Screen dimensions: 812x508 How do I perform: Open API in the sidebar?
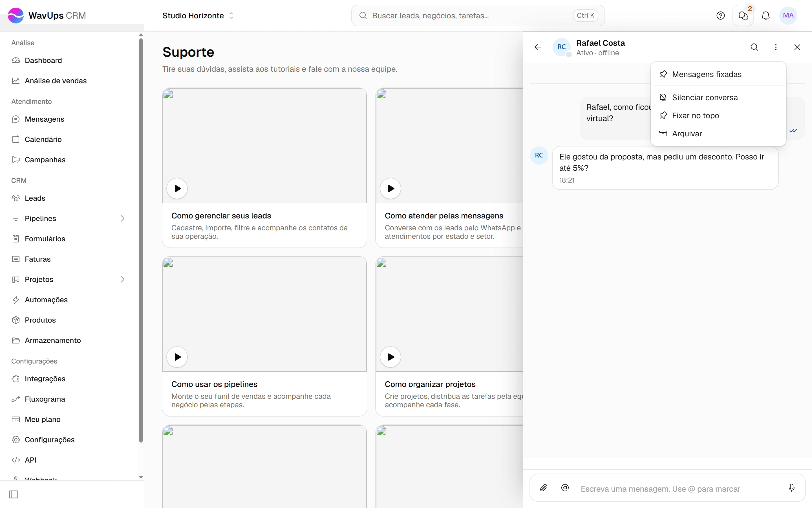click(69, 460)
